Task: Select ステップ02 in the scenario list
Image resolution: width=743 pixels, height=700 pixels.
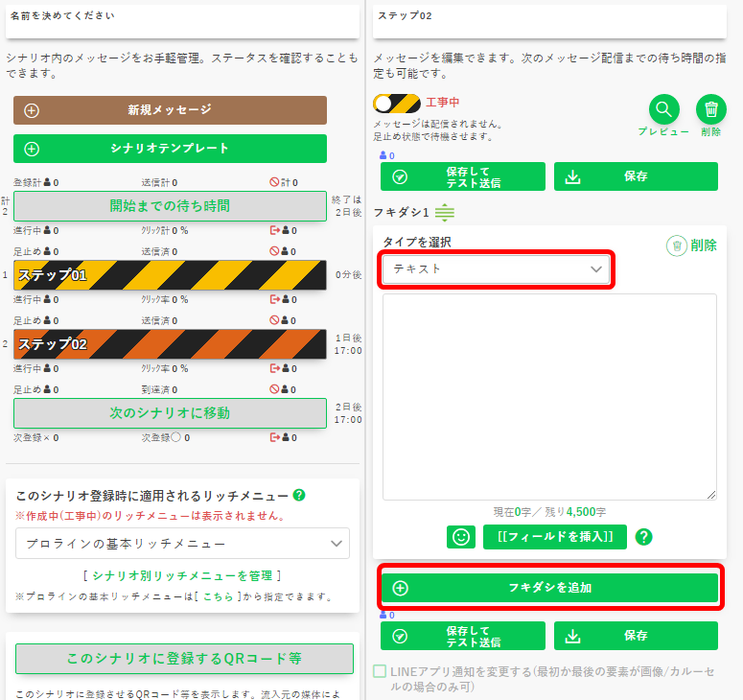Action: [170, 343]
